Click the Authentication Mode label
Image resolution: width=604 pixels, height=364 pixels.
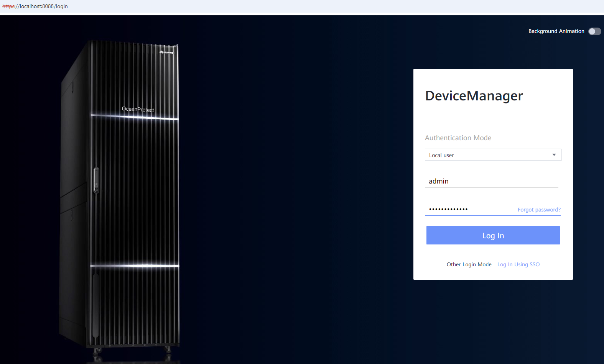click(458, 138)
